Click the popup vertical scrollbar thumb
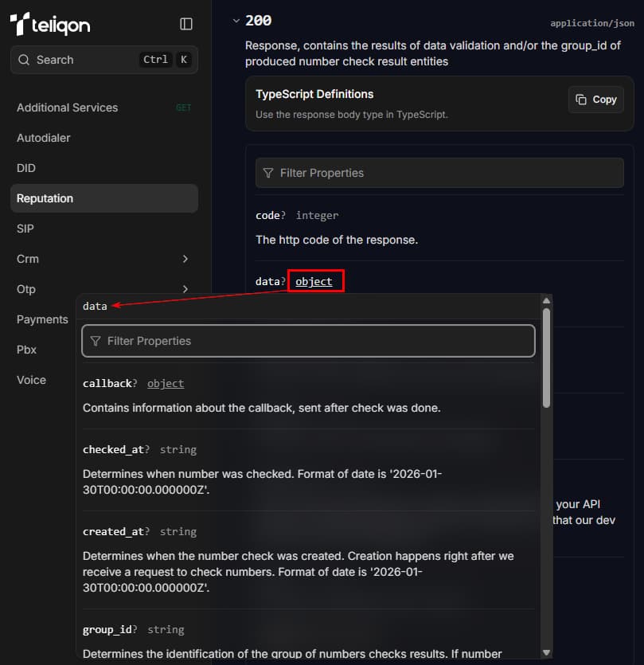 click(x=547, y=358)
